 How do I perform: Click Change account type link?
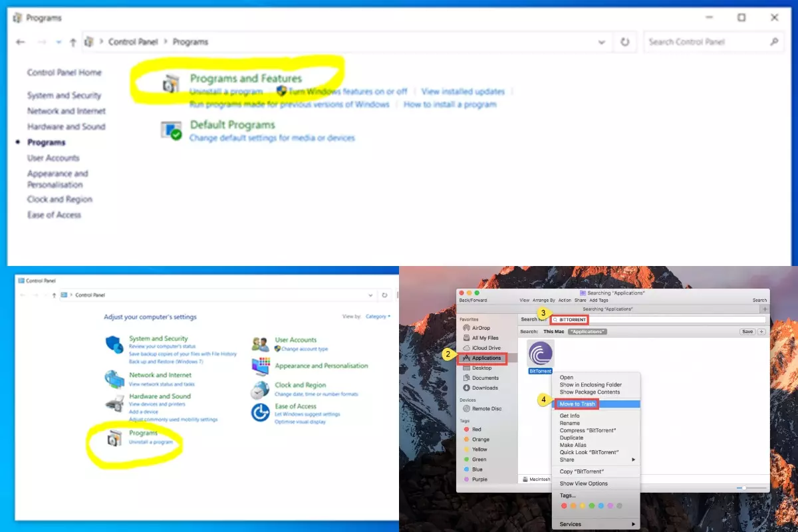tap(305, 348)
